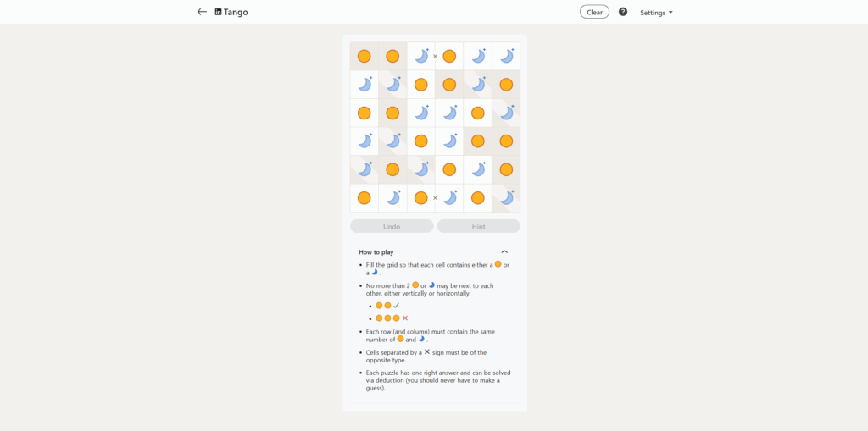Click the sun in the last row, third column

420,198
